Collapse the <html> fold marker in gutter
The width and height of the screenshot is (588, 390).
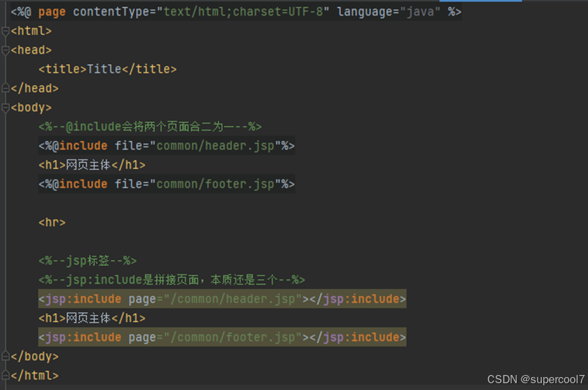[x=5, y=31]
